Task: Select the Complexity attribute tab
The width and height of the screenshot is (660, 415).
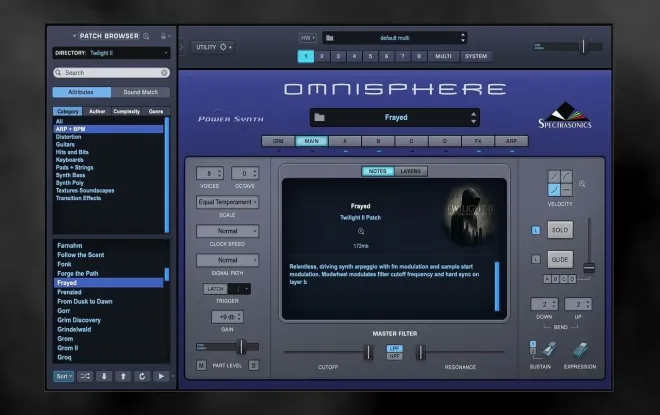Action: click(126, 112)
